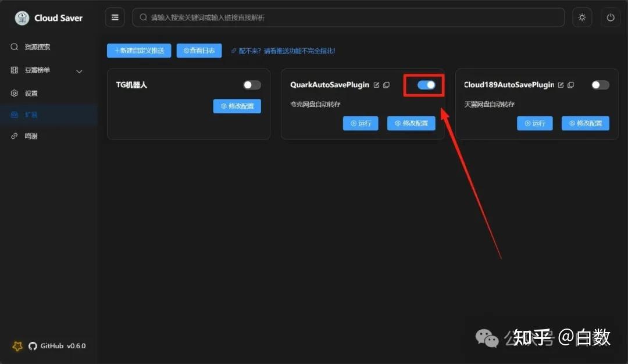Viewport: 628px width, 364px height.
Task: Click the yellow plugin icon near GitHub link
Action: point(17,345)
